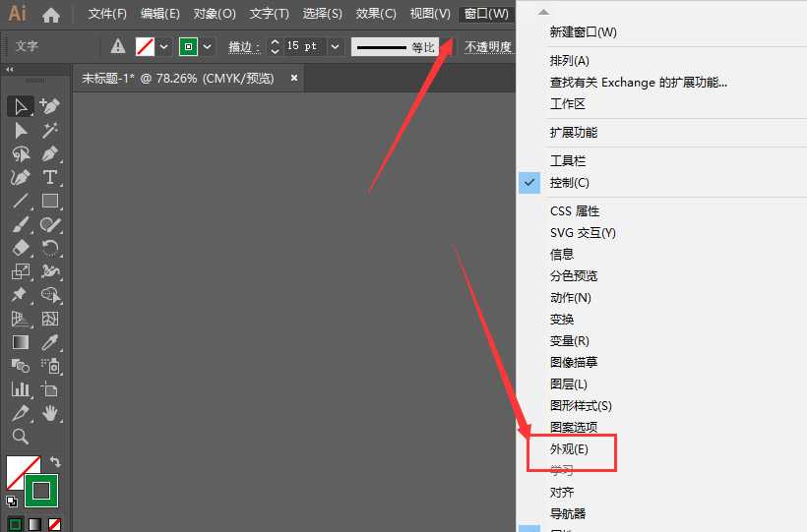Reset to default fill and stroke
807x532 pixels.
[12, 501]
